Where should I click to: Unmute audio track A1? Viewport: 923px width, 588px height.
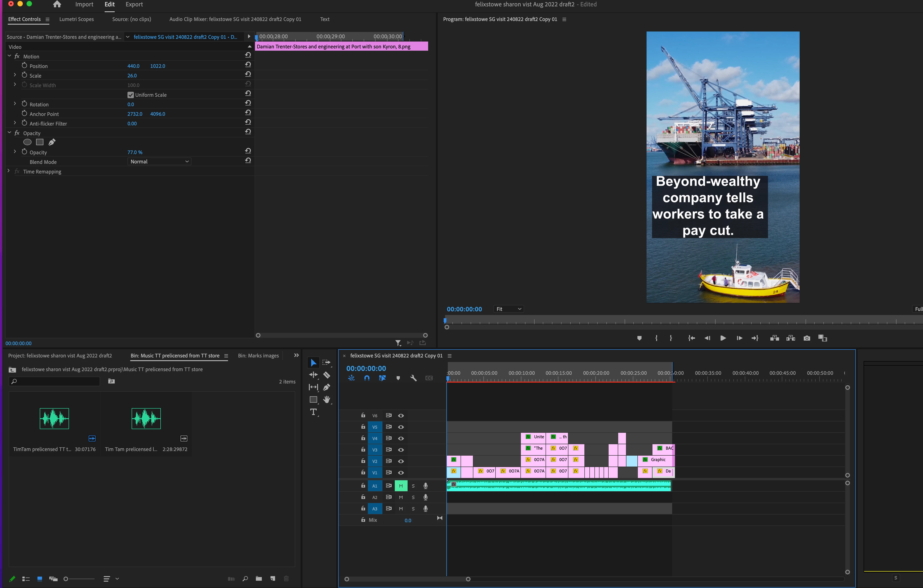401,486
